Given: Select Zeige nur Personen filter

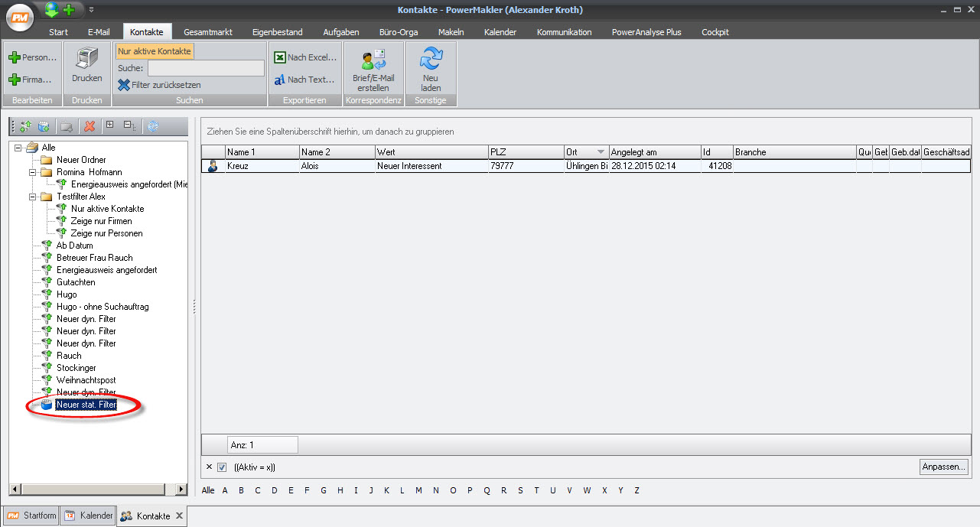Looking at the screenshot, I should click(x=106, y=233).
